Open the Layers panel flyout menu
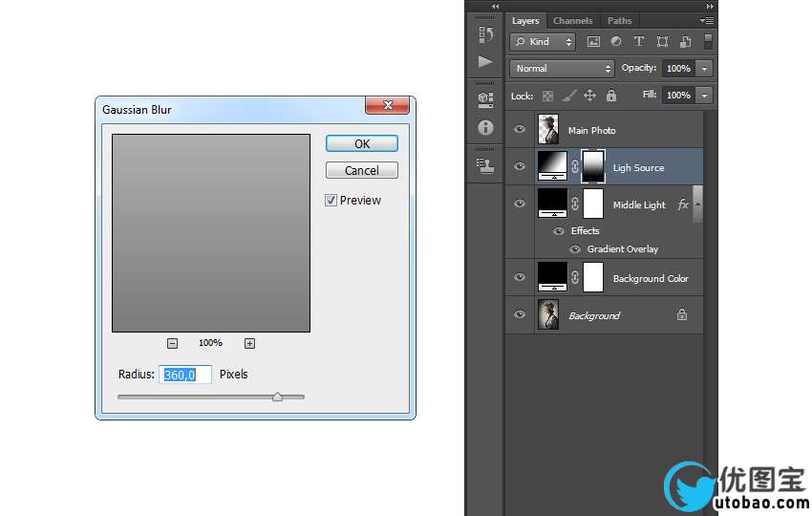 click(x=707, y=21)
